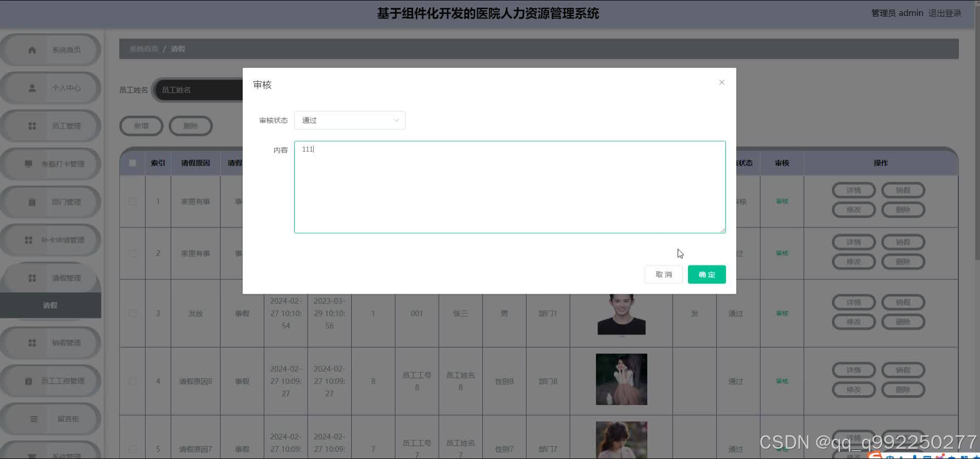
Task: Click the employee photo in row 3
Action: coord(621,314)
